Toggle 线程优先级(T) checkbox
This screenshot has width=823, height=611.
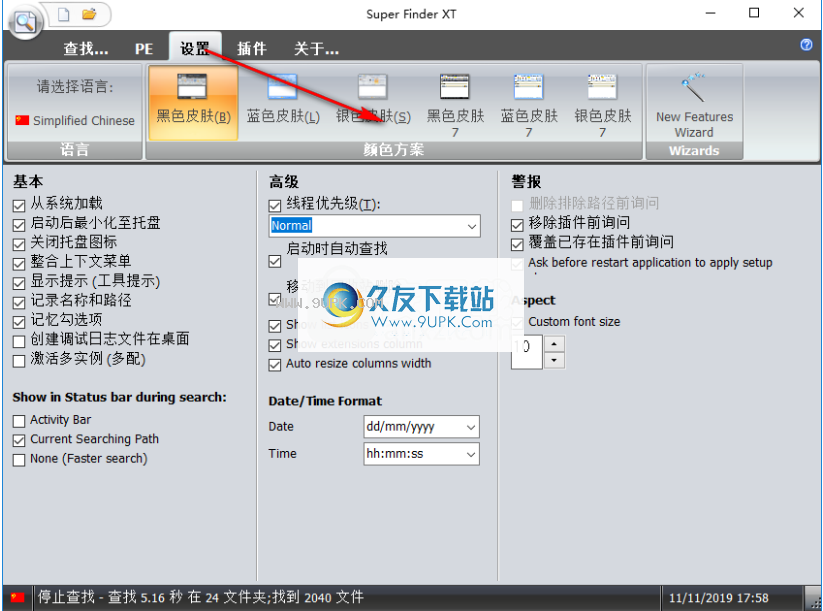(x=275, y=205)
